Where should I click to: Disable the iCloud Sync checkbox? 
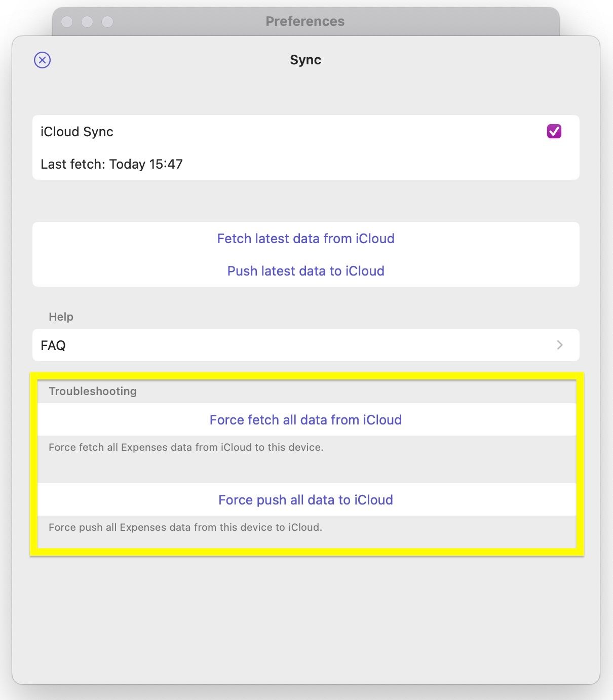coord(554,131)
